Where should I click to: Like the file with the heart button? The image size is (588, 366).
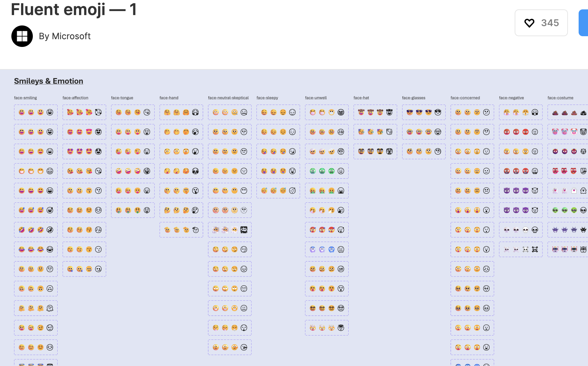click(x=541, y=23)
